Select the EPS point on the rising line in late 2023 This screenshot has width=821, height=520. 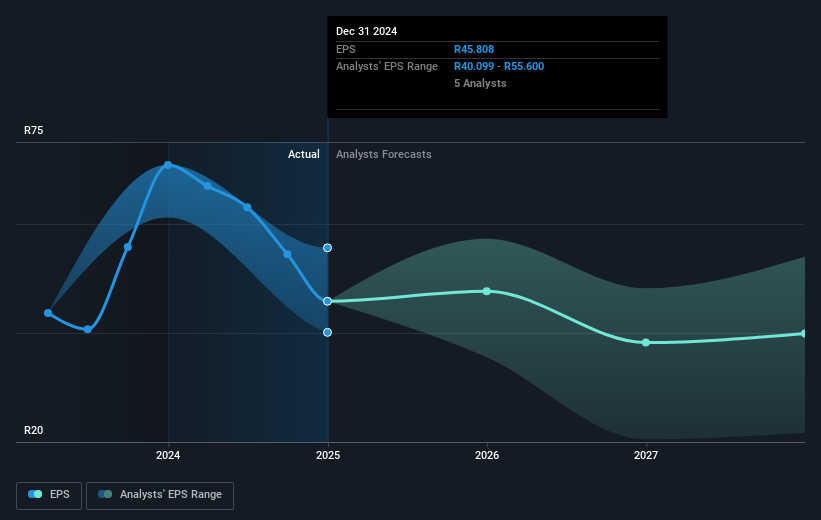(128, 247)
